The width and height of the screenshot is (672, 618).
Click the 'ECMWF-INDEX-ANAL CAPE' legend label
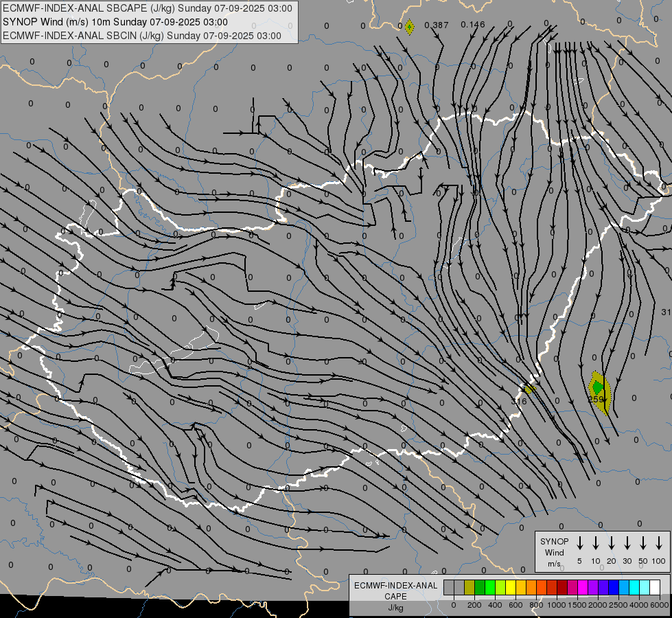click(x=395, y=591)
